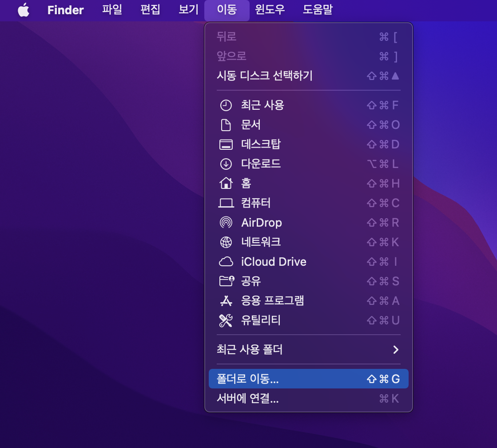Open the 도움말 menu
Viewport: 497px width, 448px height.
[318, 10]
